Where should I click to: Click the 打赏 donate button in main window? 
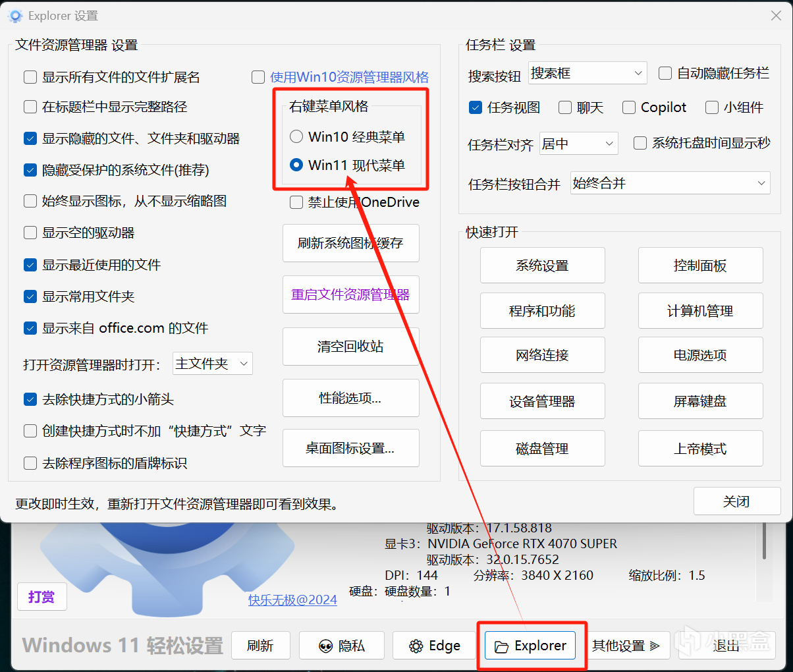(41, 597)
